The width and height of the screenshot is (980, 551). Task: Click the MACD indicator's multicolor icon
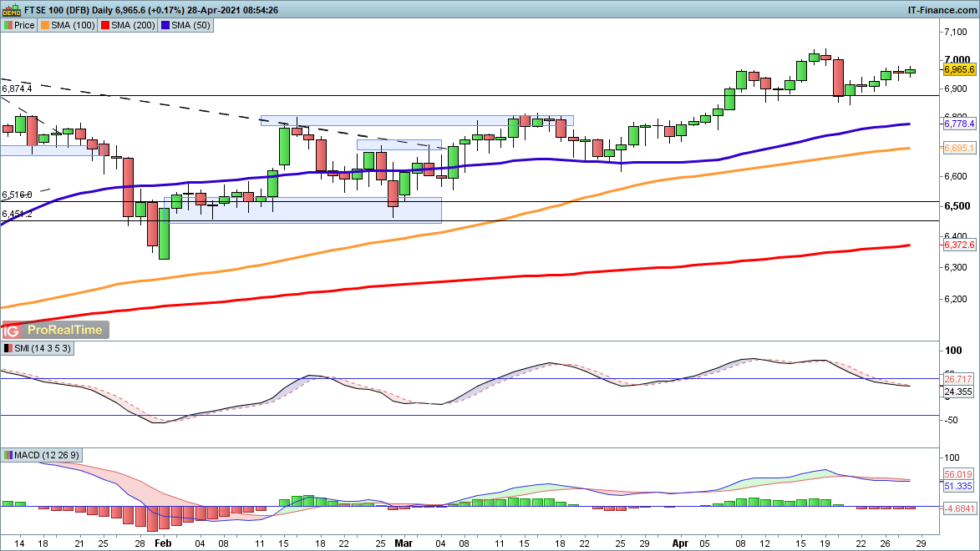pos(8,455)
